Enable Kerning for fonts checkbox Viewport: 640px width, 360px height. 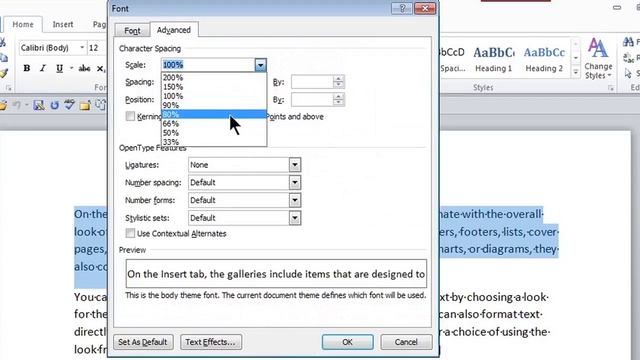pyautogui.click(x=130, y=116)
